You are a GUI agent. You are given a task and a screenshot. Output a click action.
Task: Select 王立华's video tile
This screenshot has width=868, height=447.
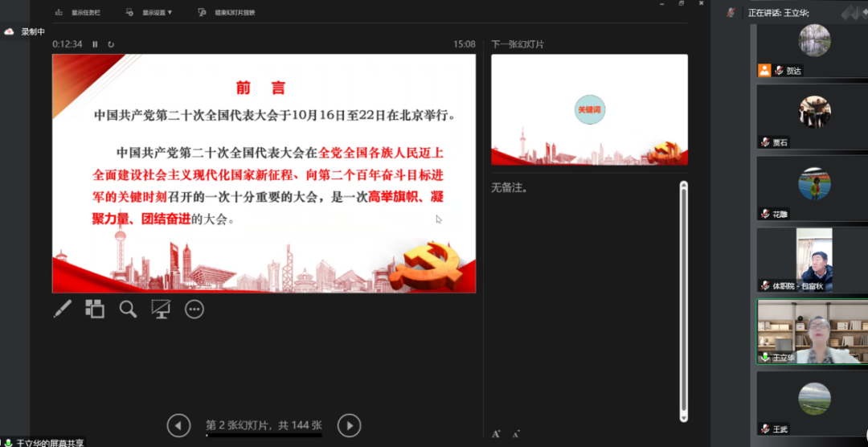812,332
